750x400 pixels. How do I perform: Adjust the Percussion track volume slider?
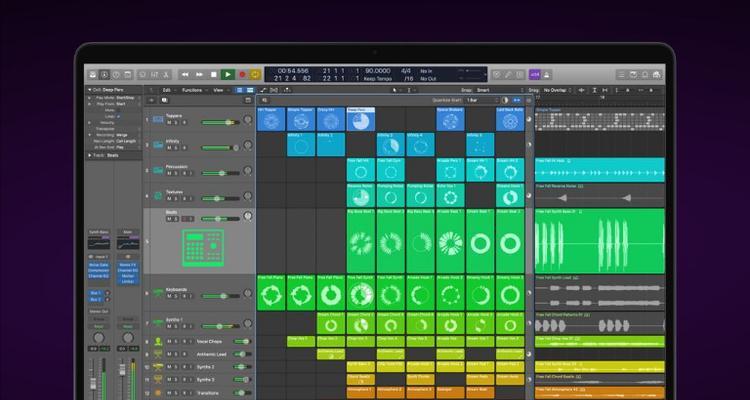221,173
